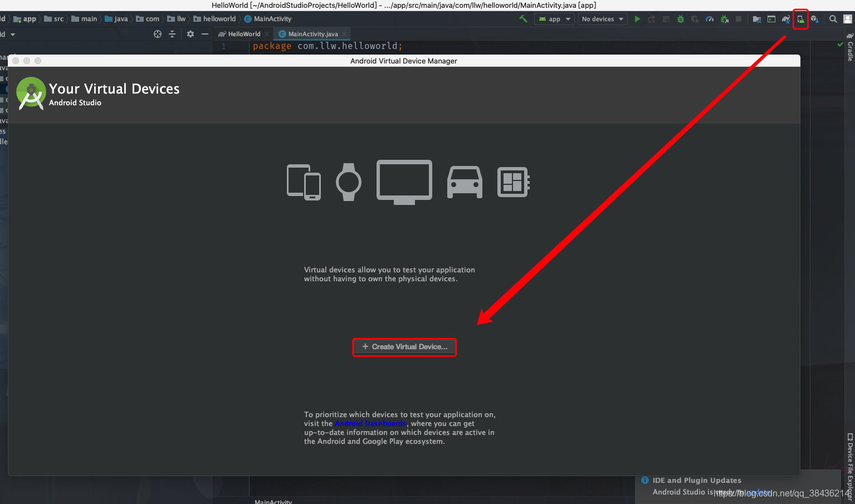855x504 pixels.
Task: Click the TV device icon
Action: tap(404, 183)
